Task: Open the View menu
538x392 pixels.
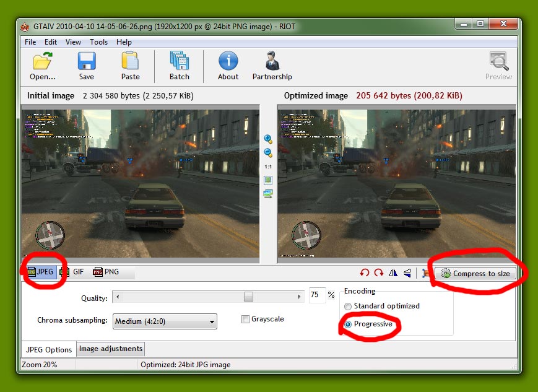Action: coord(73,42)
